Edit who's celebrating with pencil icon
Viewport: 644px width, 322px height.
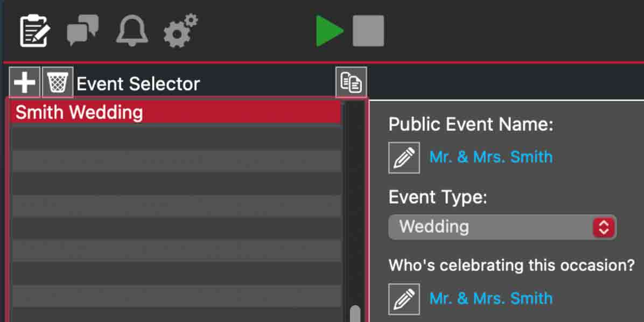[404, 299]
